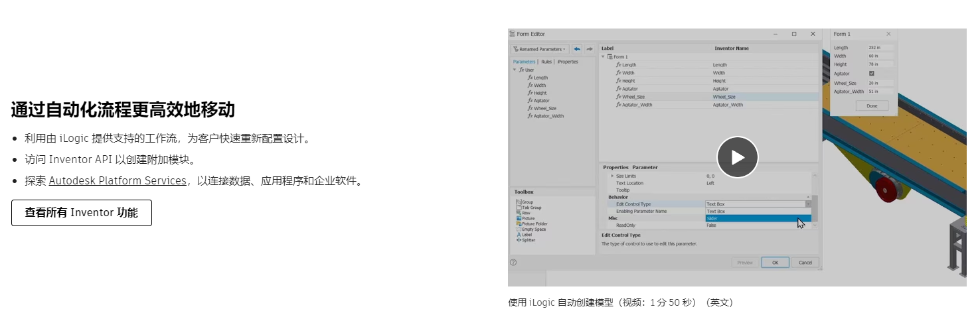Collapse the User parameter tree
The height and width of the screenshot is (317, 980).
pyautogui.click(x=515, y=70)
